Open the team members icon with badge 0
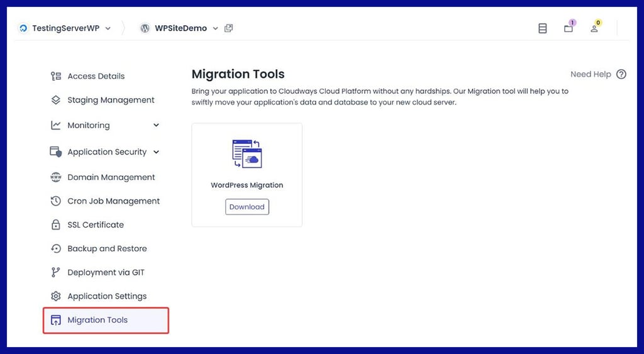 (594, 28)
